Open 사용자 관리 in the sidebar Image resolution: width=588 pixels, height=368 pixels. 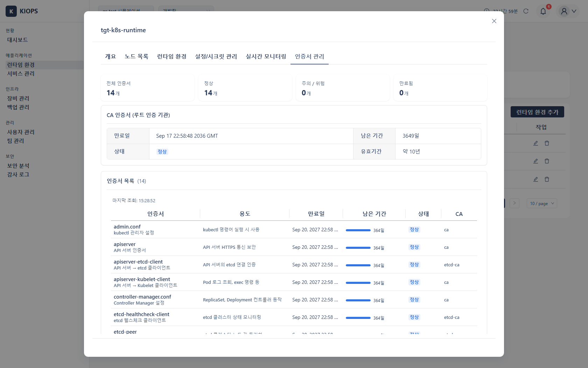point(21,132)
